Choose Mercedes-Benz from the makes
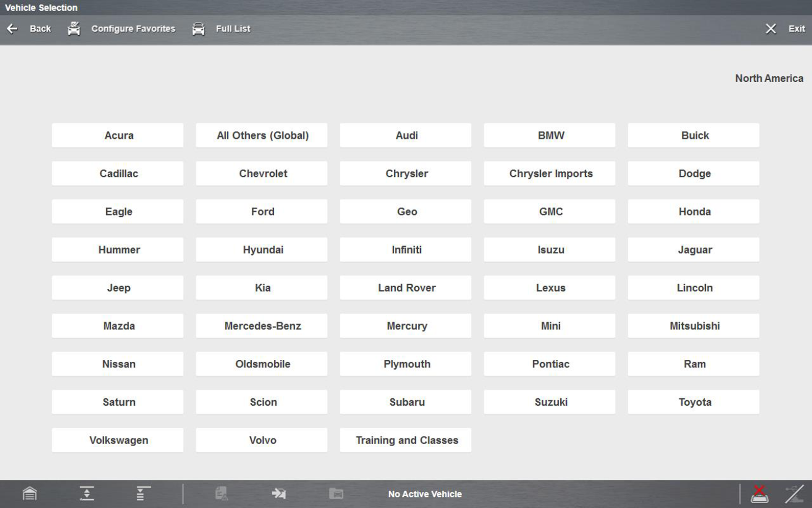The height and width of the screenshot is (508, 812). pyautogui.click(x=261, y=326)
